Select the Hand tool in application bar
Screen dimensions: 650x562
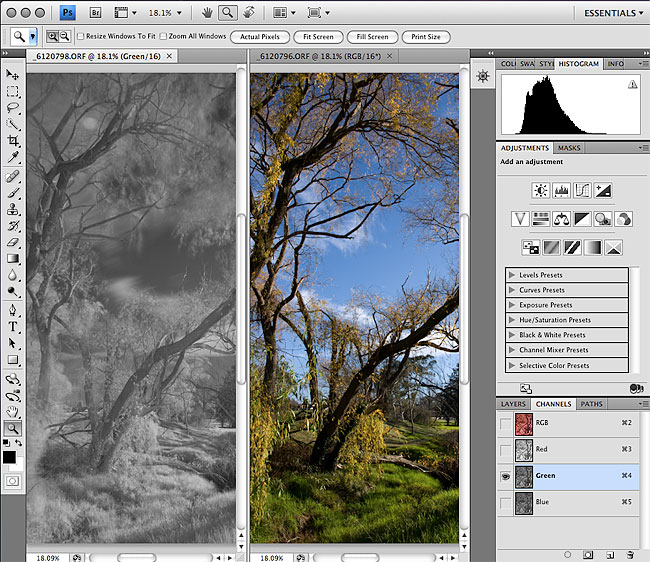click(x=206, y=13)
